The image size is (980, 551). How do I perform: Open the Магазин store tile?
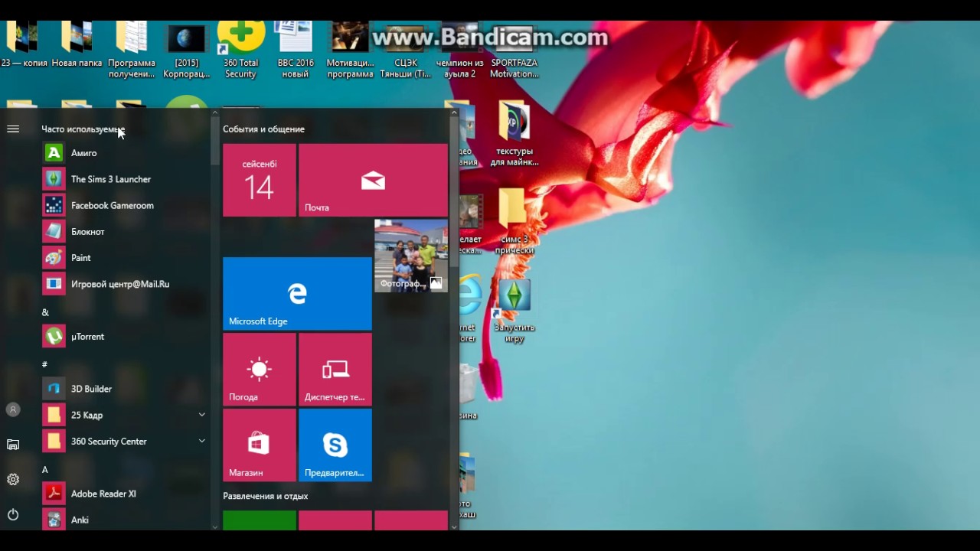click(259, 445)
